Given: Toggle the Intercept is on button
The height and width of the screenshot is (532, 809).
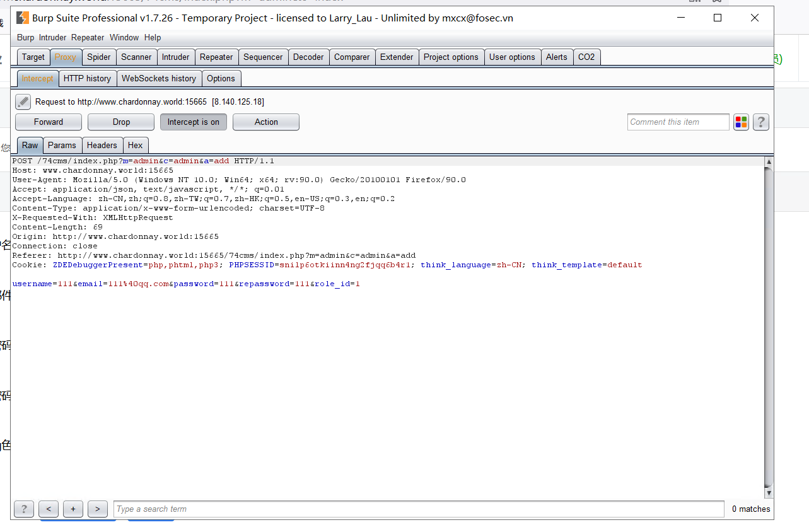Looking at the screenshot, I should [194, 122].
